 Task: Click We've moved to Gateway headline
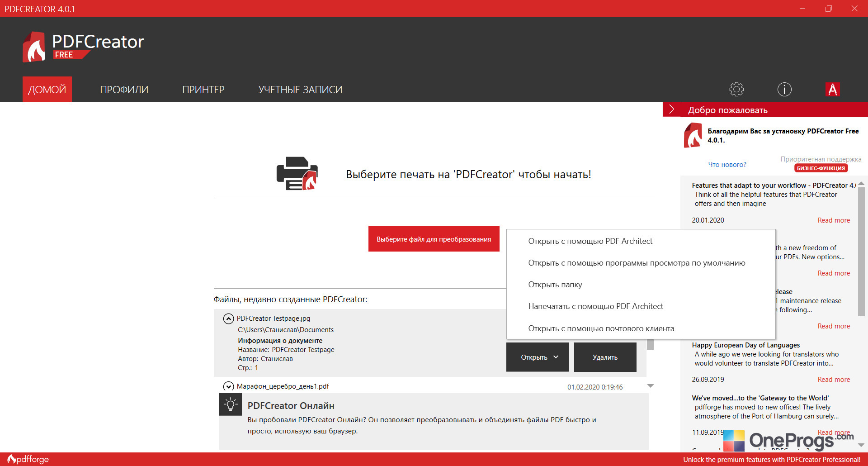[x=760, y=398]
